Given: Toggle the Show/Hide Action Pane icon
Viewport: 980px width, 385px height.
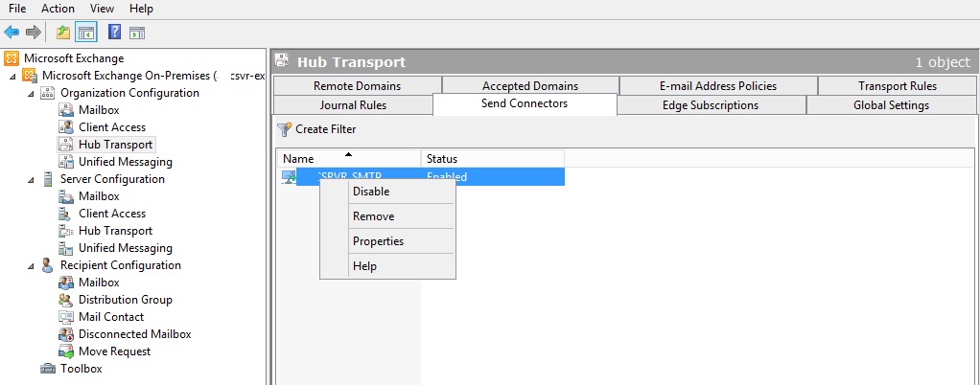Looking at the screenshot, I should pyautogui.click(x=137, y=33).
